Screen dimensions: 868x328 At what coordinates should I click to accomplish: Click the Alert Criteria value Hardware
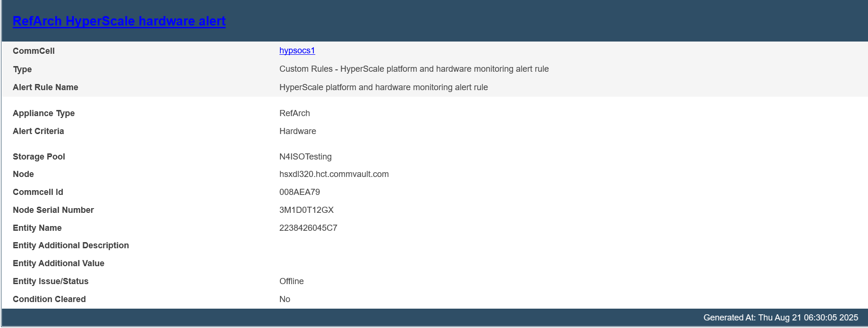click(x=297, y=131)
